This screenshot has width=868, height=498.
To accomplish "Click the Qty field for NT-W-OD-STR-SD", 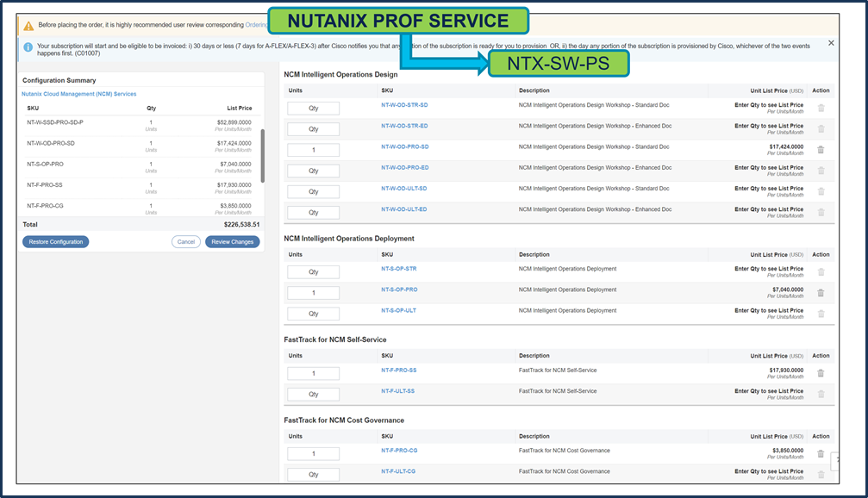I will click(313, 109).
